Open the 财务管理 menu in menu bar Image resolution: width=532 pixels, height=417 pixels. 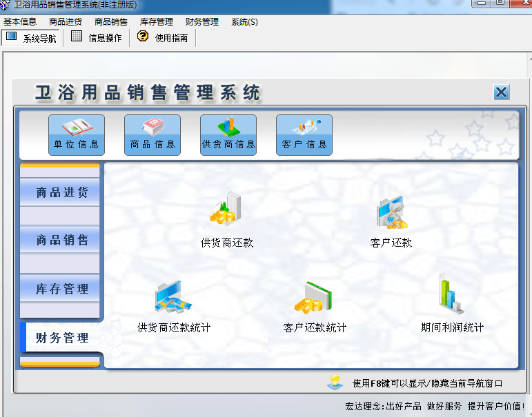click(x=202, y=22)
